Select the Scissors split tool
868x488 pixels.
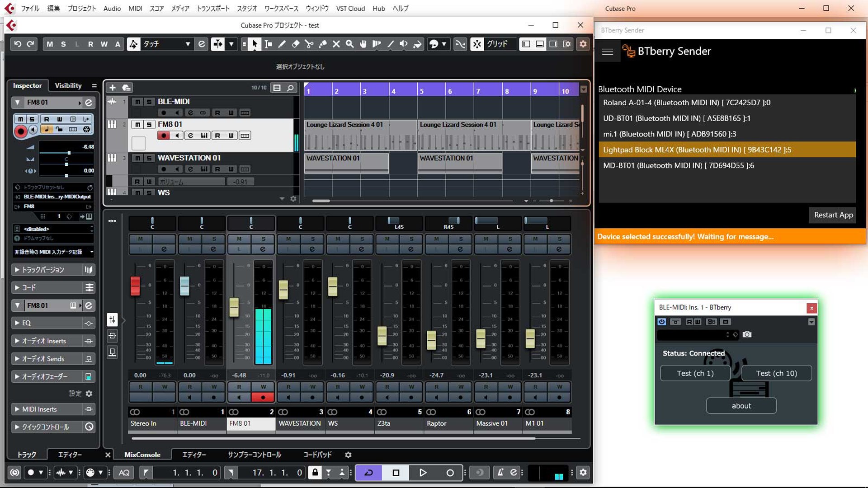[x=309, y=44]
